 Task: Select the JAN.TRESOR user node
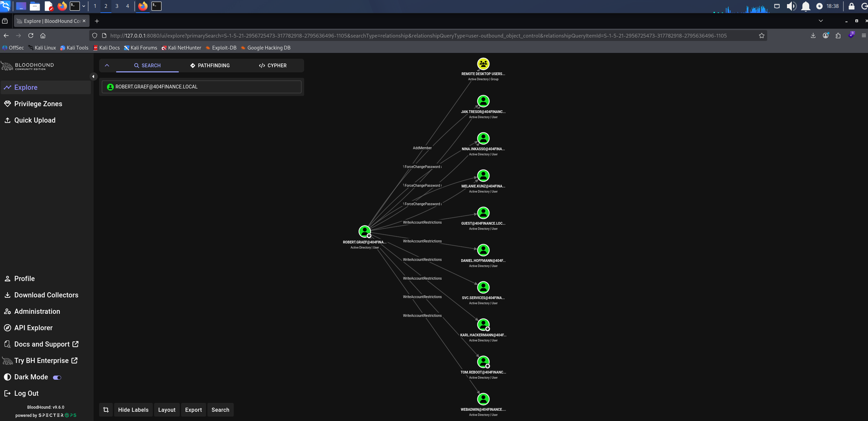pos(483,101)
